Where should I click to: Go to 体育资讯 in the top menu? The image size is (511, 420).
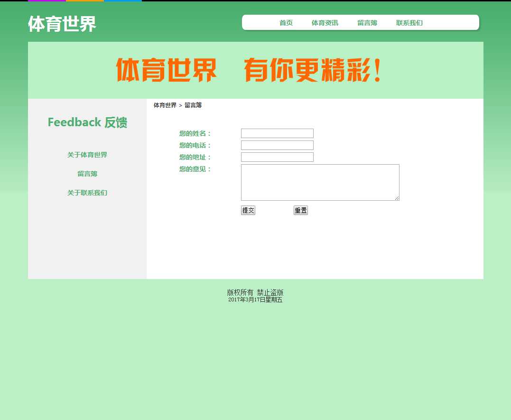(x=325, y=23)
